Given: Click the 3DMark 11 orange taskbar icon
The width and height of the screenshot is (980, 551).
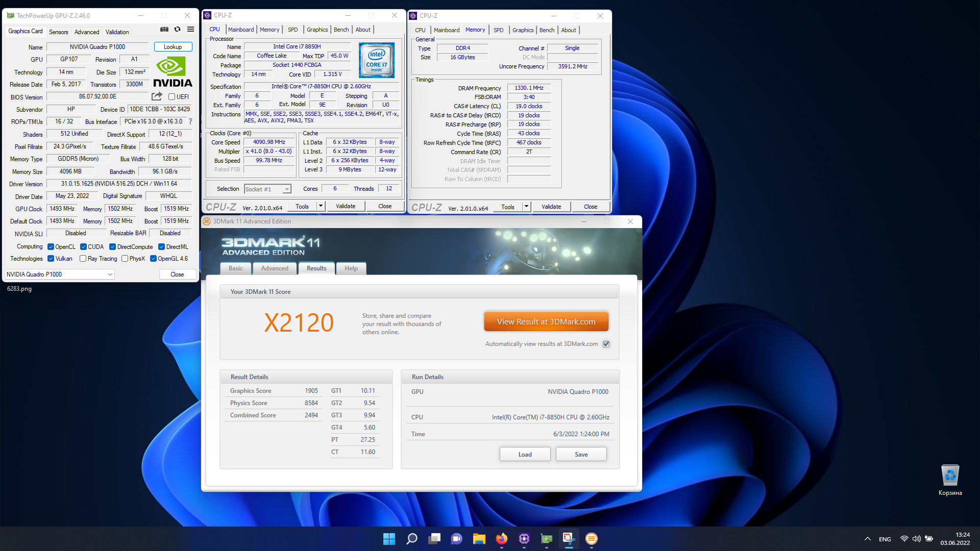Looking at the screenshot, I should pos(592,539).
